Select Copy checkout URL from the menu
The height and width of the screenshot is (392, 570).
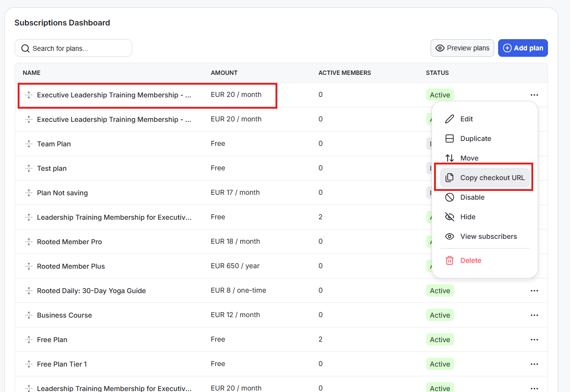pos(492,178)
